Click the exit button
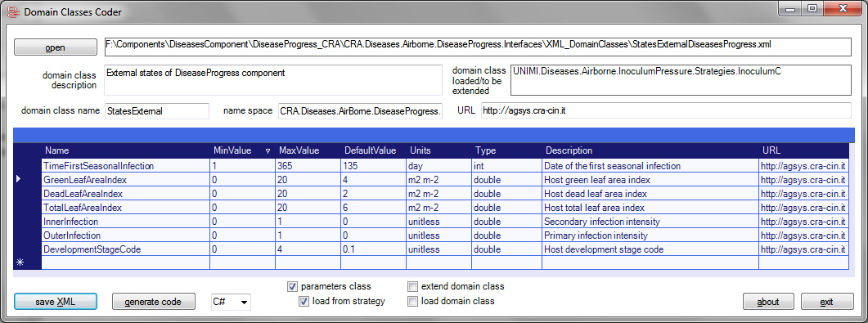Screen dimensions: 868x323 pos(827,302)
